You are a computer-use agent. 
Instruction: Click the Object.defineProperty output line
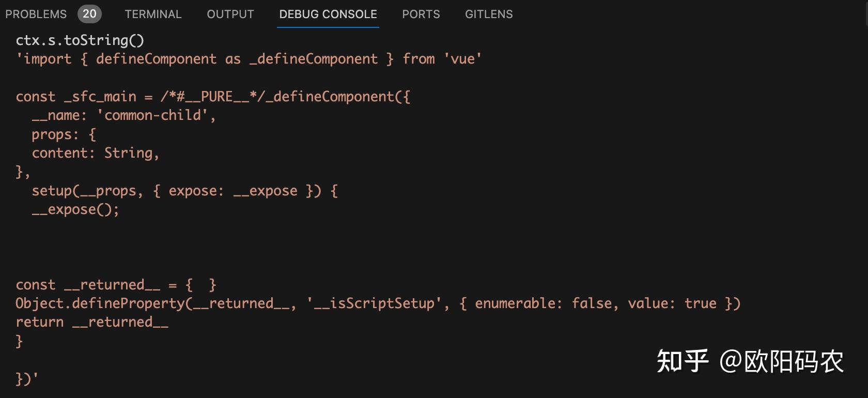378,303
